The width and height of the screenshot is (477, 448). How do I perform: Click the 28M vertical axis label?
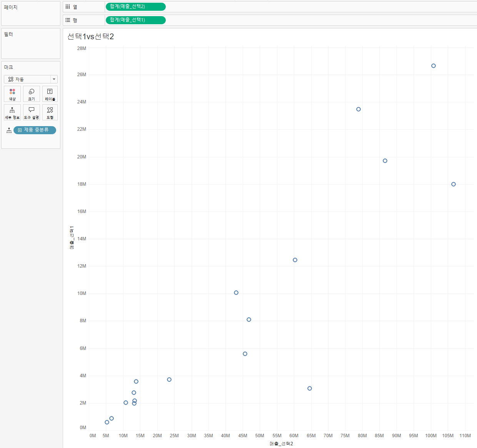82,48
